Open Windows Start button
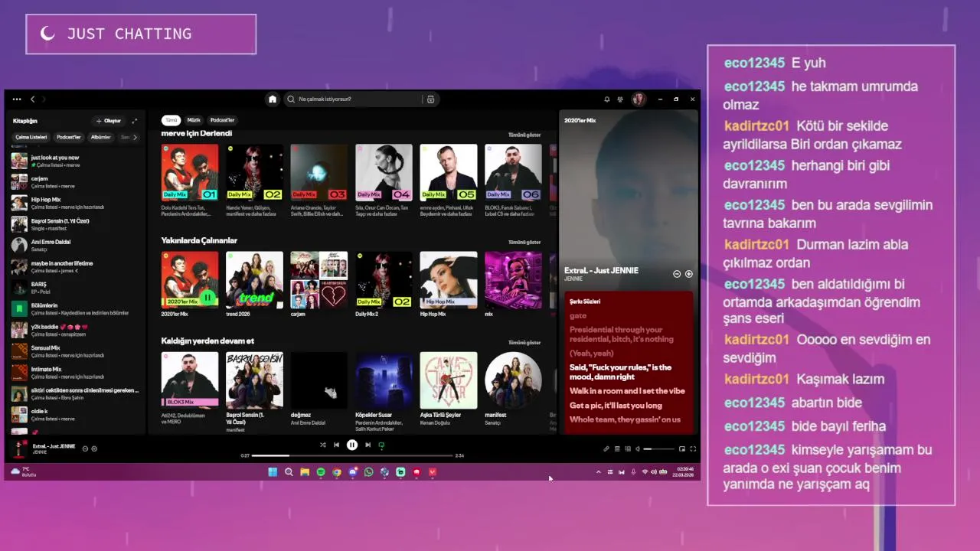 273,472
